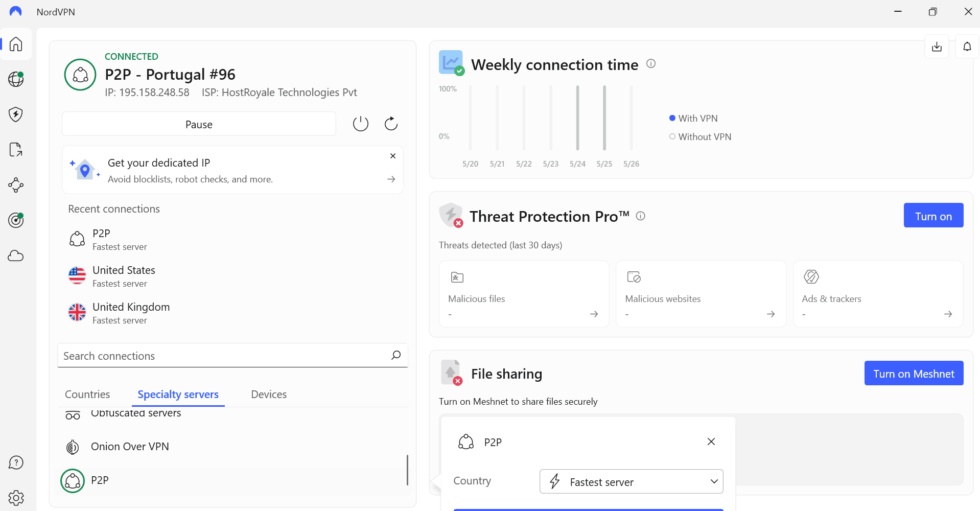
Task: Expand the Country Fastest server dropdown
Action: (x=632, y=481)
